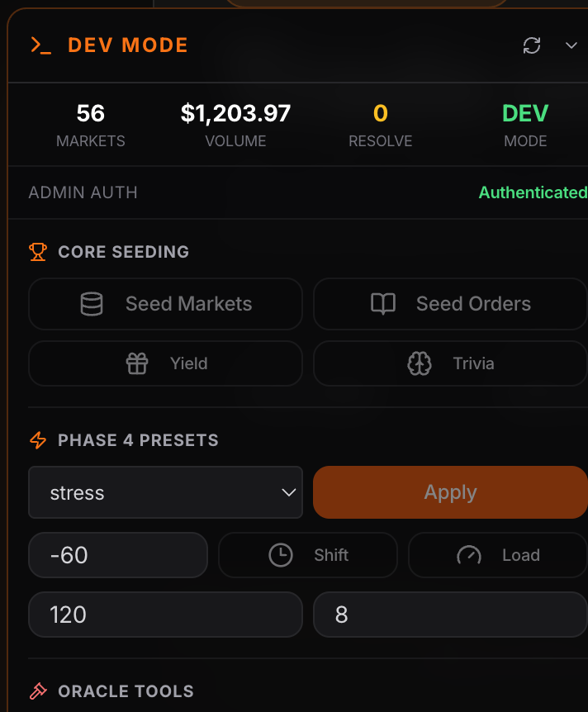Click the terminal prompt icon beside Dev Mode
Screen dimensions: 588x712
click(40, 45)
